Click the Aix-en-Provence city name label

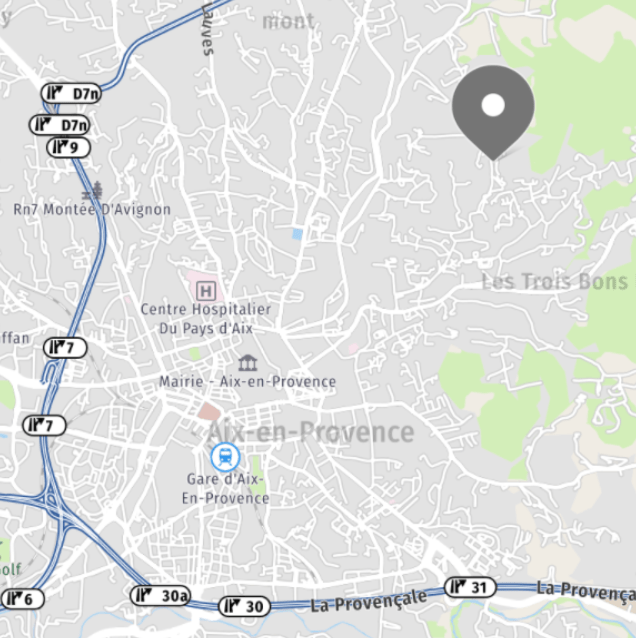click(311, 432)
